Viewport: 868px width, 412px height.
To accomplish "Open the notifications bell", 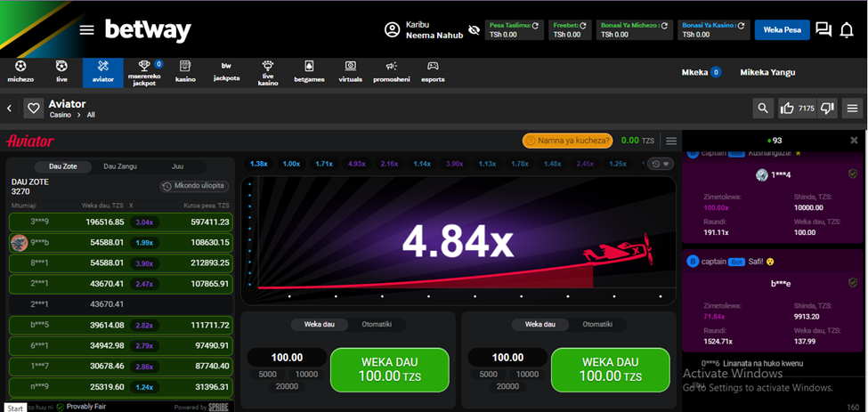I will point(847,30).
